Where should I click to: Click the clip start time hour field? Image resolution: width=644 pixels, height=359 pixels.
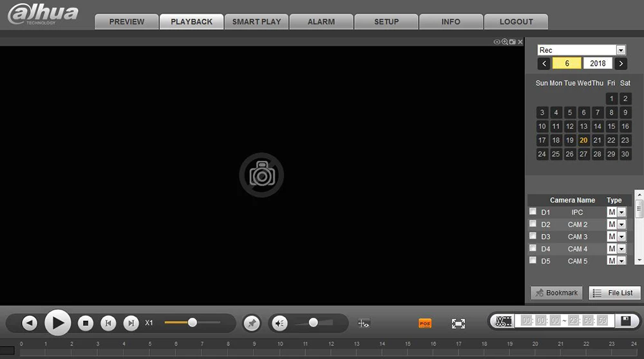coord(527,320)
